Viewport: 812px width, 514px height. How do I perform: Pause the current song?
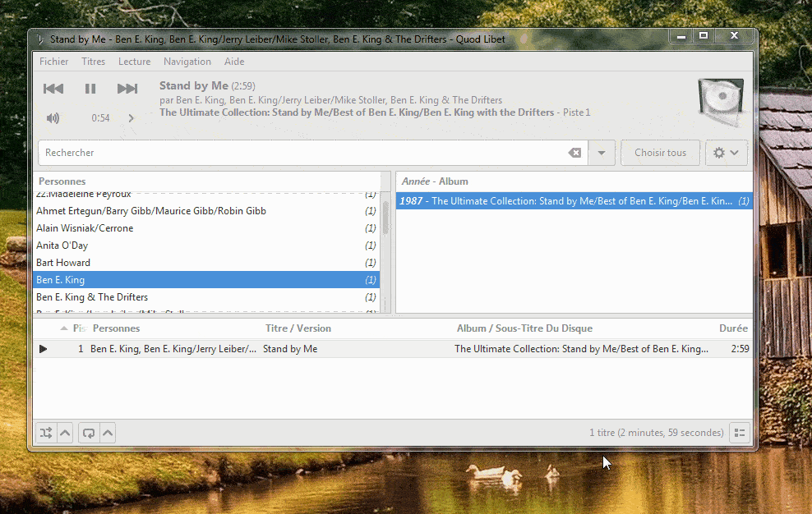tap(90, 89)
